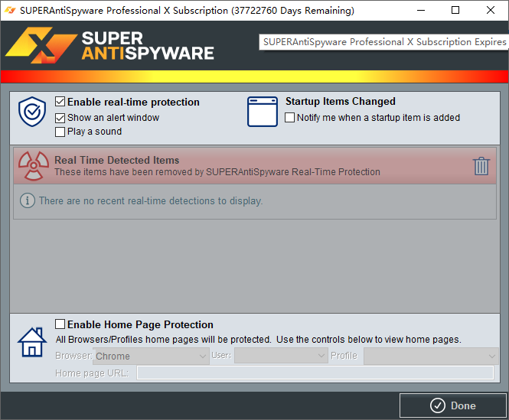
Task: Click the trash can icon for detected items
Action: 481,166
